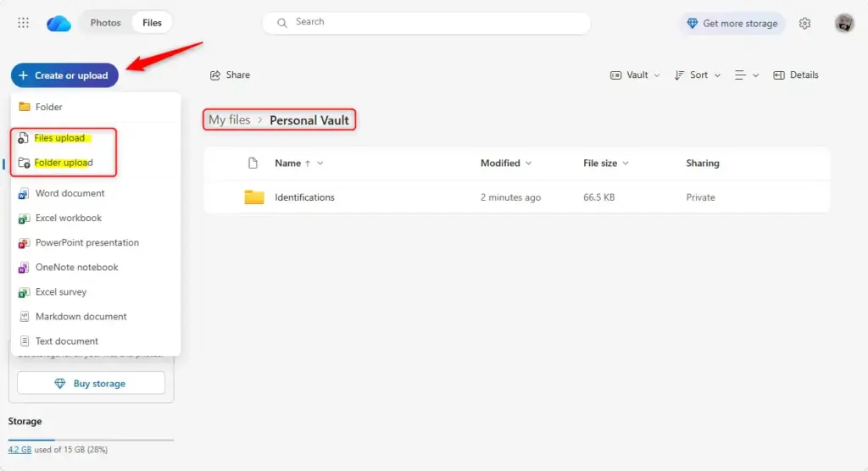The width and height of the screenshot is (868, 471).
Task: Click the Text document icon
Action: pyautogui.click(x=24, y=341)
